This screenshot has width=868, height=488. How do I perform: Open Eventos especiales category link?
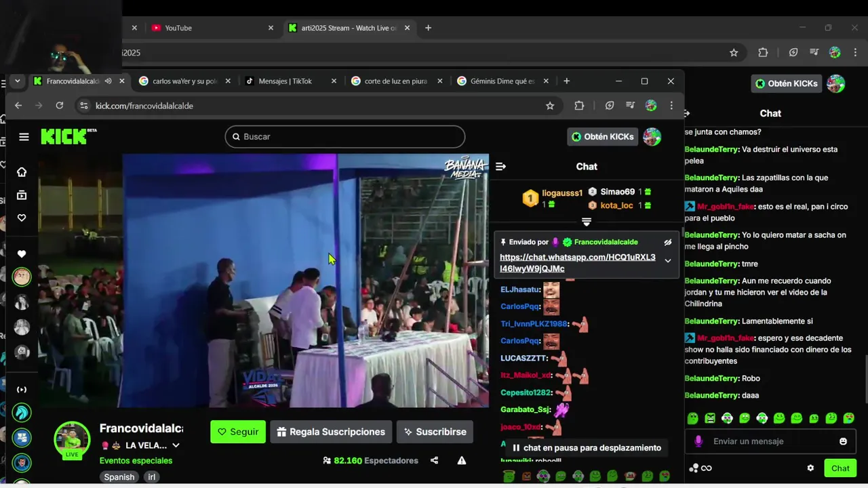(x=136, y=461)
